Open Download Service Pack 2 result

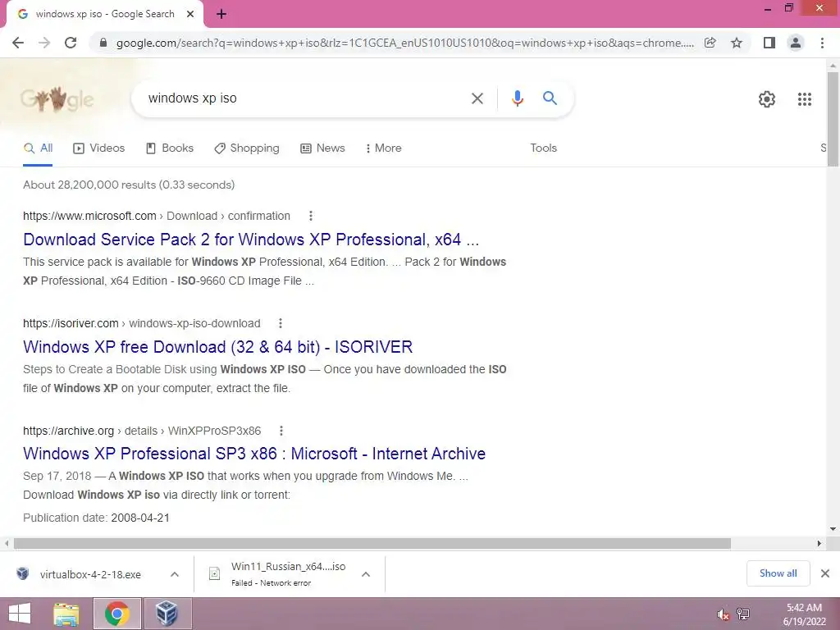pyautogui.click(x=251, y=240)
